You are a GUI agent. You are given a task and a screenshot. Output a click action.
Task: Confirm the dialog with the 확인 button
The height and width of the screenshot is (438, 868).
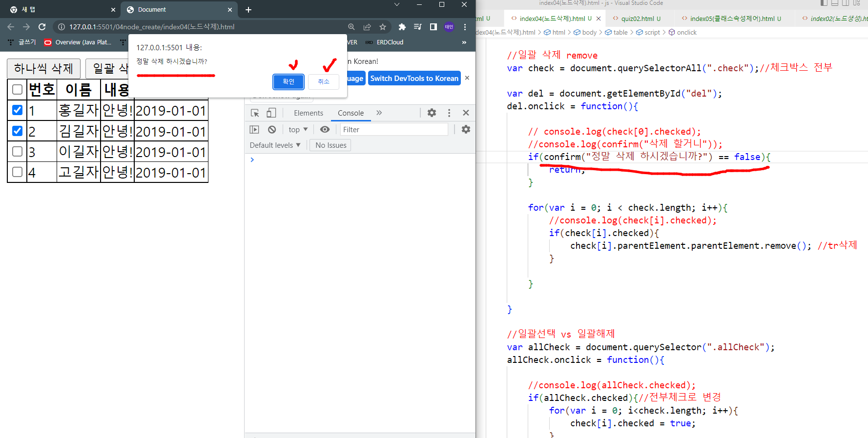[x=289, y=81]
